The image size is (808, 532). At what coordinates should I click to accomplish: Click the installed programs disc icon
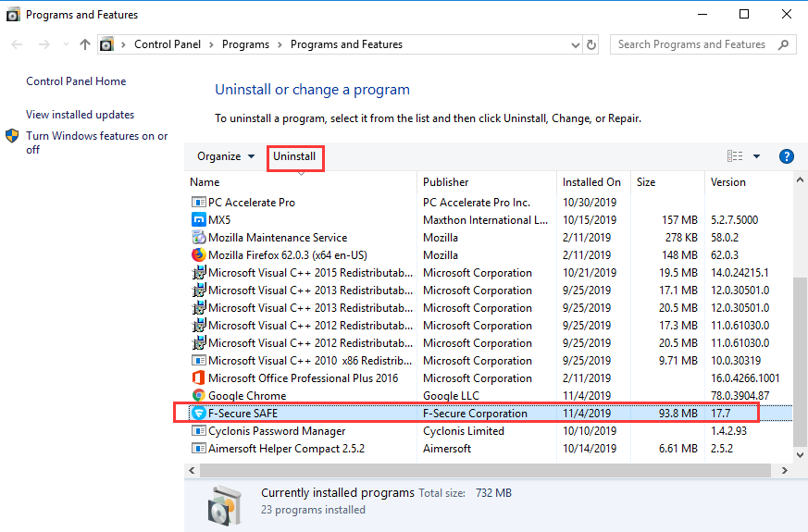click(225, 504)
